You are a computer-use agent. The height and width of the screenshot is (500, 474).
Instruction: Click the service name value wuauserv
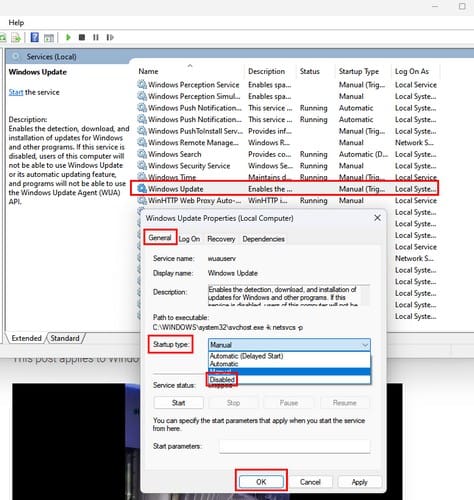tap(222, 258)
